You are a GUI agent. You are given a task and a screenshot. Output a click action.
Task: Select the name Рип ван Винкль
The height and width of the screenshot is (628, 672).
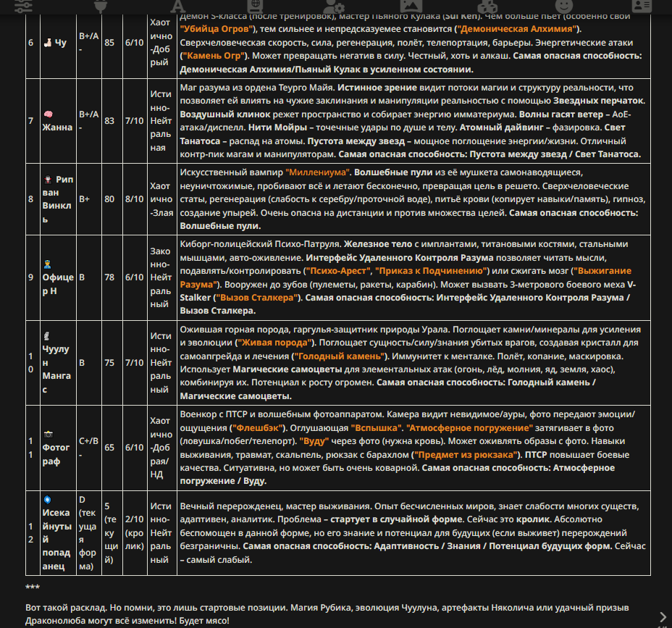58,199
